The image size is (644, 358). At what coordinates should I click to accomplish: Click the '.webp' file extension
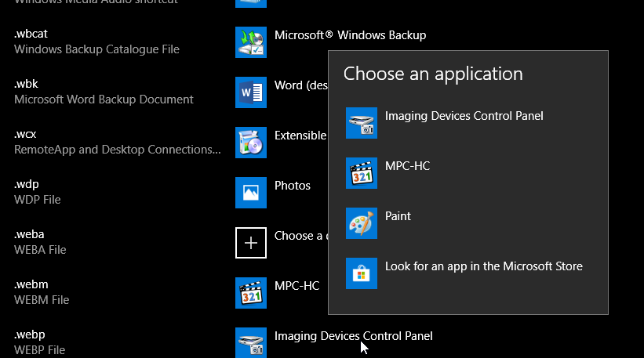(30, 334)
